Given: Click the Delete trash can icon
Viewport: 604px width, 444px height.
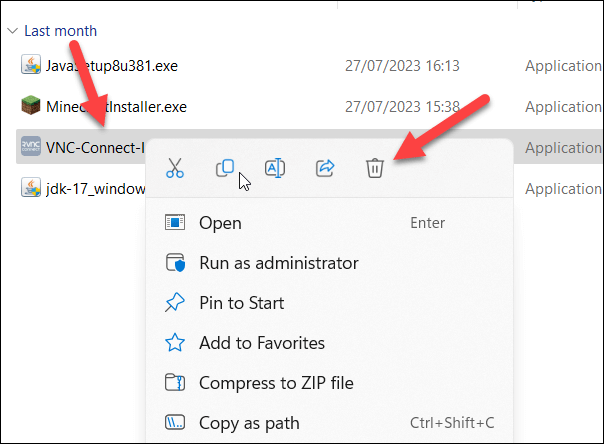Looking at the screenshot, I should (x=374, y=168).
